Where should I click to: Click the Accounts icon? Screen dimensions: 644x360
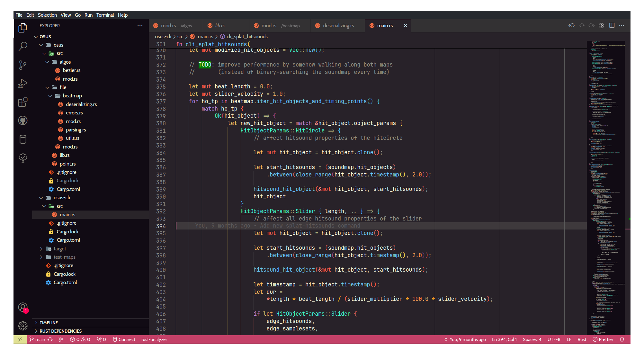click(x=22, y=307)
